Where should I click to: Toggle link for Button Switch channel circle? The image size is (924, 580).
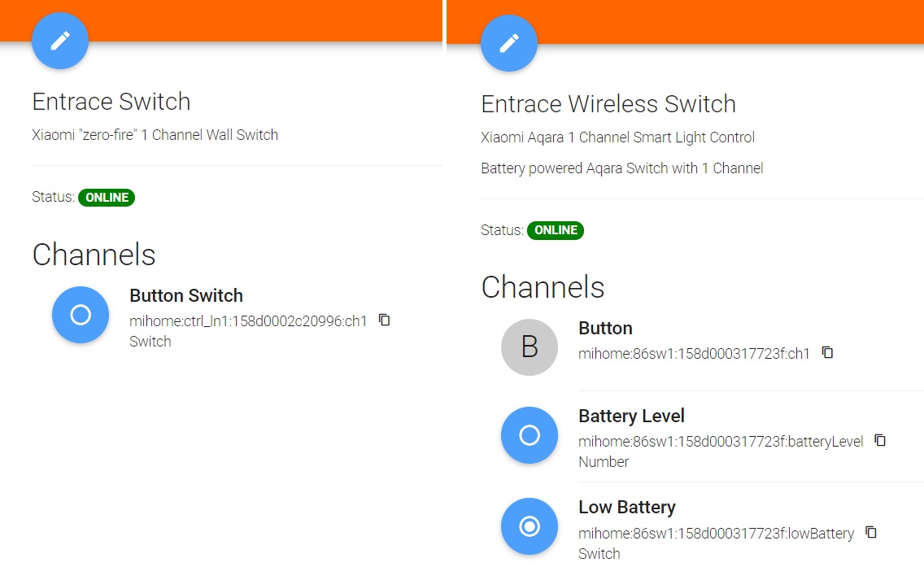point(81,315)
